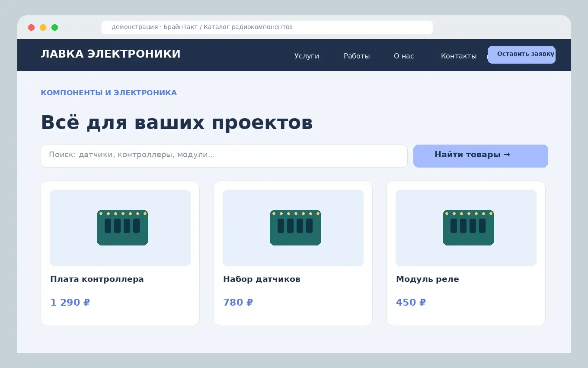
Task: Focus the search field for датчики, контроллеры
Action: [224, 156]
